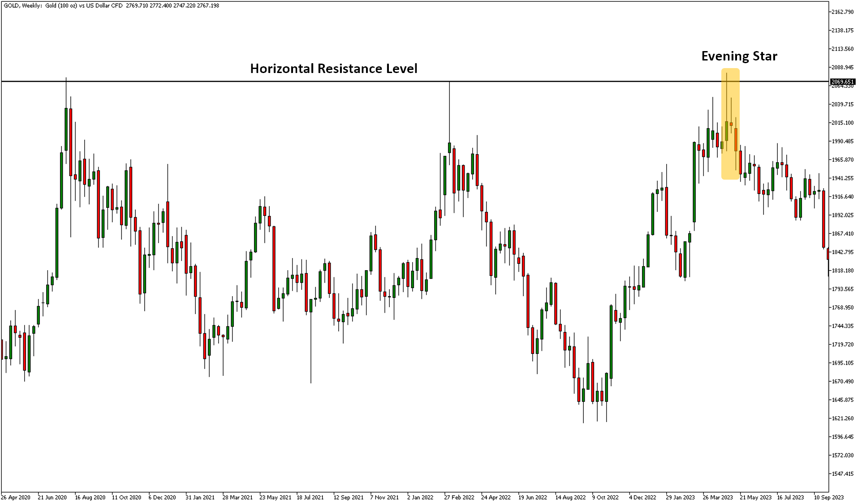Image resolution: width=862 pixels, height=504 pixels.
Task: Click the 1990.485 price axis label
Action: (x=842, y=141)
